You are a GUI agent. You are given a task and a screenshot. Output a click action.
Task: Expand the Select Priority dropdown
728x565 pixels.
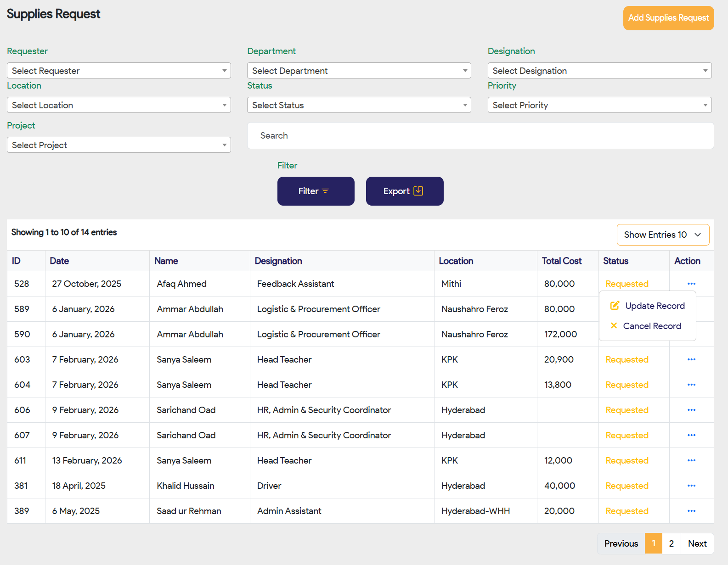pyautogui.click(x=599, y=105)
